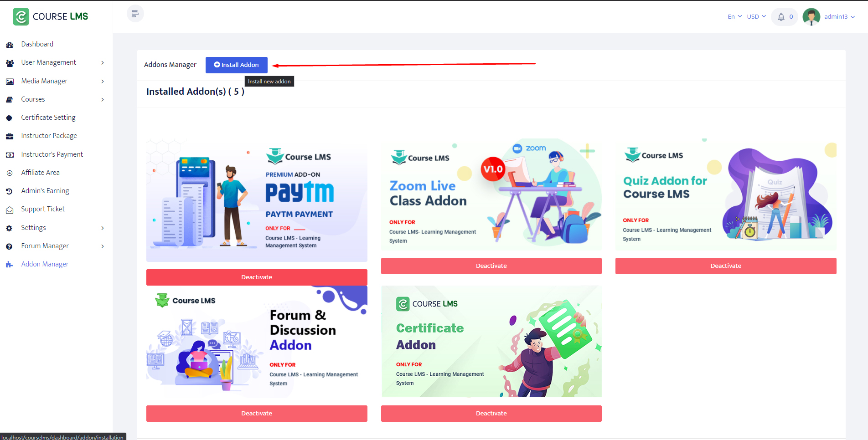
Task: Expand the User Management submenu chevron
Action: [103, 63]
